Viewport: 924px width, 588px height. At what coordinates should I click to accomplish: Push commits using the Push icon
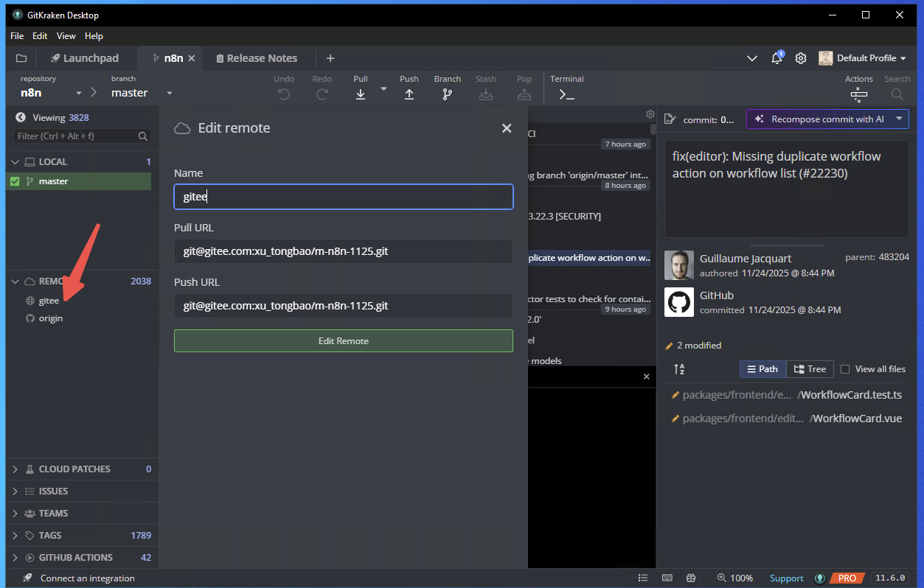point(409,94)
